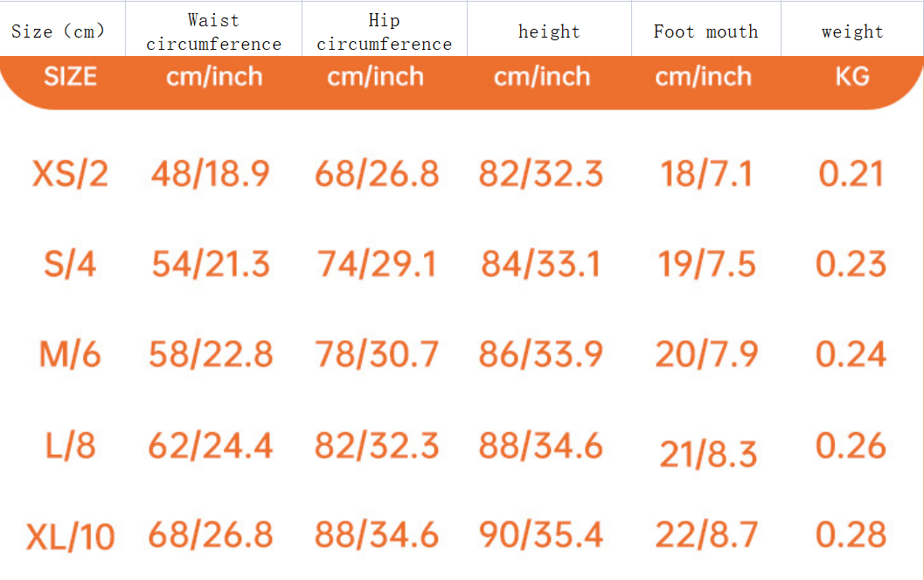Screen dimensions: 924x580
Task: Select weight value 0.21
Action: [851, 174]
